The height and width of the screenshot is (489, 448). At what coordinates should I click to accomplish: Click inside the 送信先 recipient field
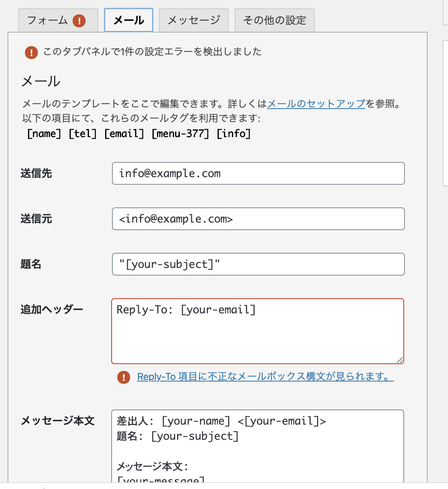(x=258, y=173)
